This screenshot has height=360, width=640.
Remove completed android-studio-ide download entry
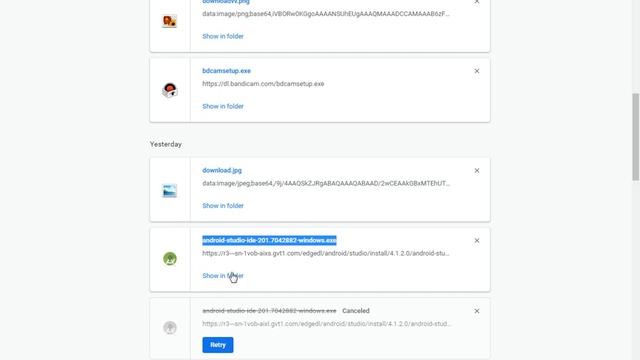tap(477, 241)
